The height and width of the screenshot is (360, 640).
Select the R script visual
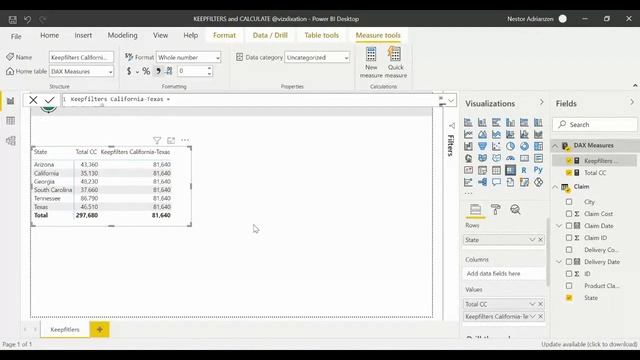(524, 170)
